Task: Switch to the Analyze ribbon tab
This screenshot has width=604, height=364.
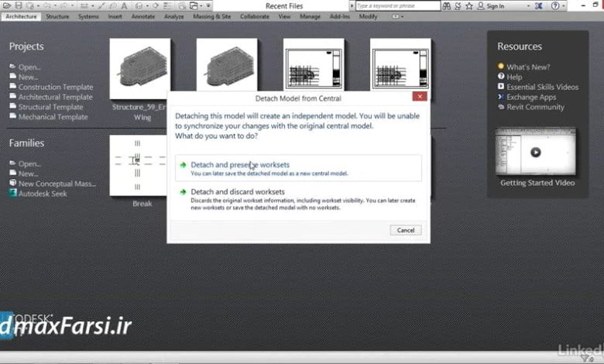Action: tap(173, 16)
